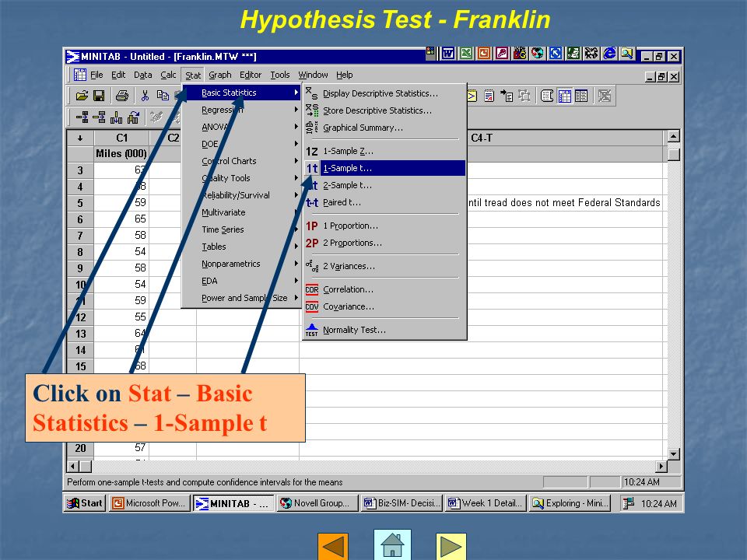Click the Stat menu
The height and width of the screenshot is (560, 747).
point(193,75)
